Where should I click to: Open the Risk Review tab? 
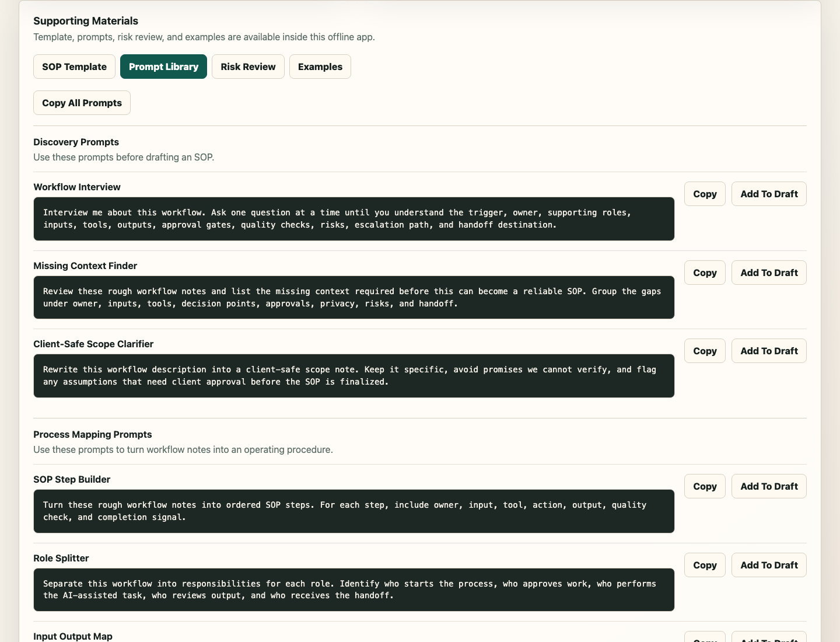point(248,67)
